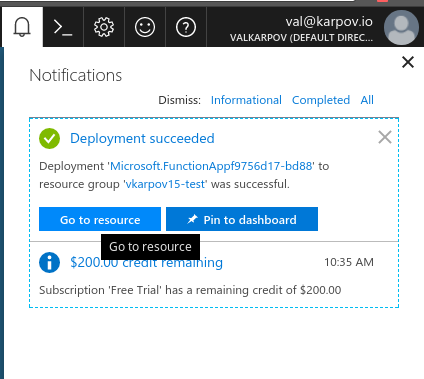Open the vkarpov15-test resource group link
The width and height of the screenshot is (424, 379).
tap(165, 184)
